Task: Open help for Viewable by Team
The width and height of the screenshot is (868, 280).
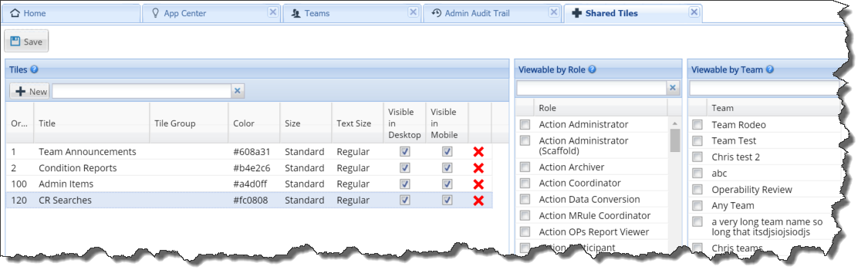Action: [x=769, y=69]
